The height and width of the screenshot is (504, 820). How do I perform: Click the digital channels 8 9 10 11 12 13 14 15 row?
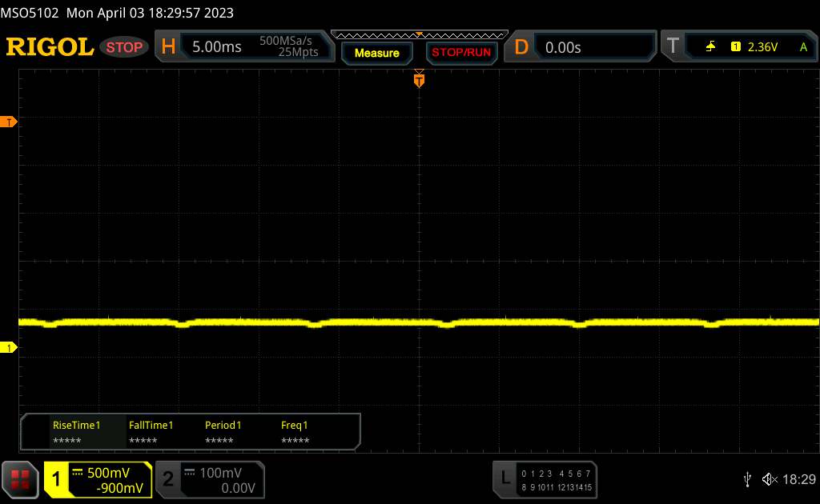click(557, 487)
